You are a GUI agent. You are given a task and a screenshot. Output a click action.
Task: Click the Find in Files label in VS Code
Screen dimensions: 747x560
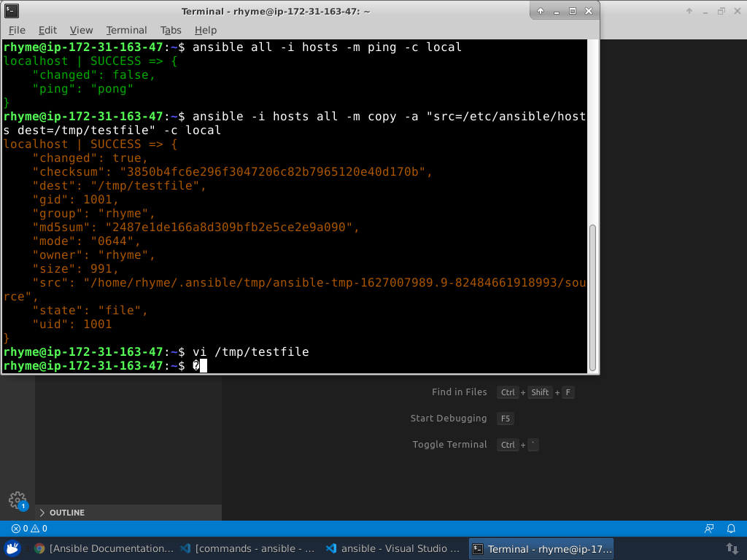[460, 392]
